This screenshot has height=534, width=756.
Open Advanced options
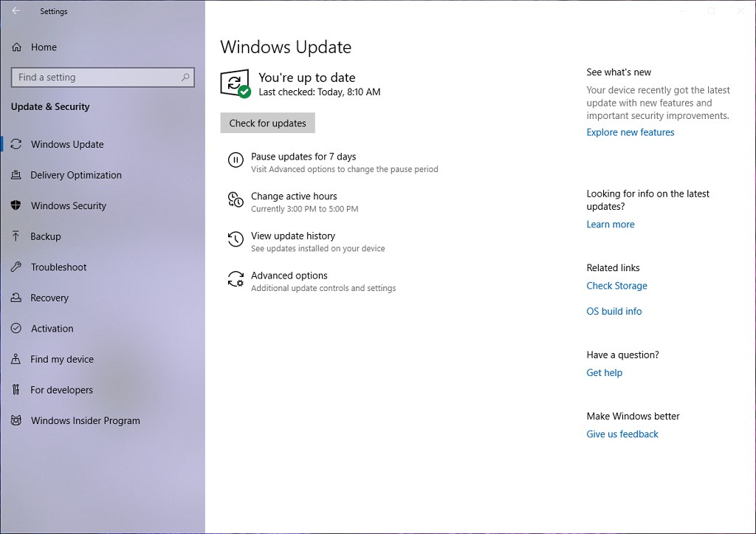click(x=312, y=281)
